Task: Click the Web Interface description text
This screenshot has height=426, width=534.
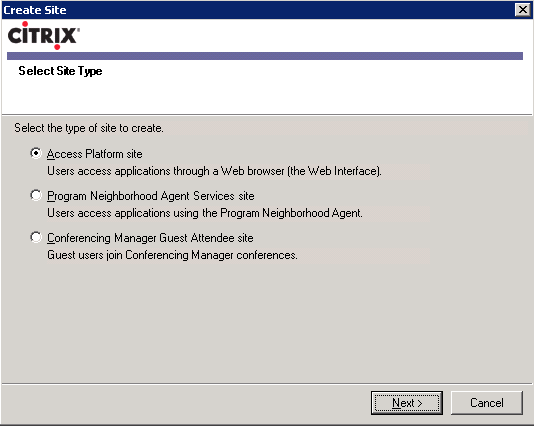Action: tap(214, 171)
